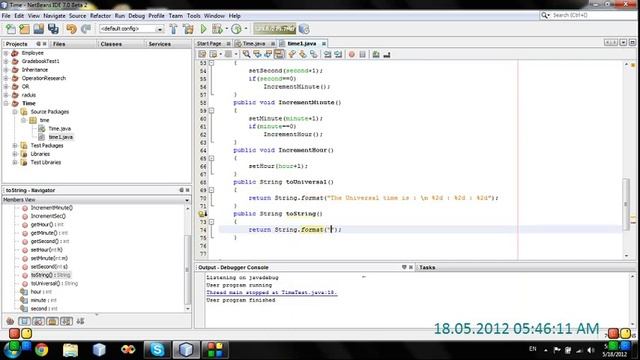Image resolution: width=640 pixels, height=360 pixels.
Task: Switch to the Classes tab
Action: [111, 44]
